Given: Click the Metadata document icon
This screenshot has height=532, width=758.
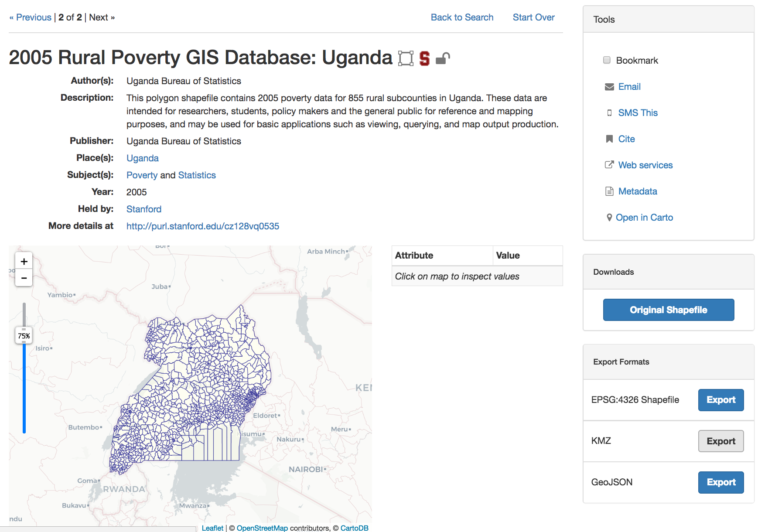Looking at the screenshot, I should (x=609, y=191).
